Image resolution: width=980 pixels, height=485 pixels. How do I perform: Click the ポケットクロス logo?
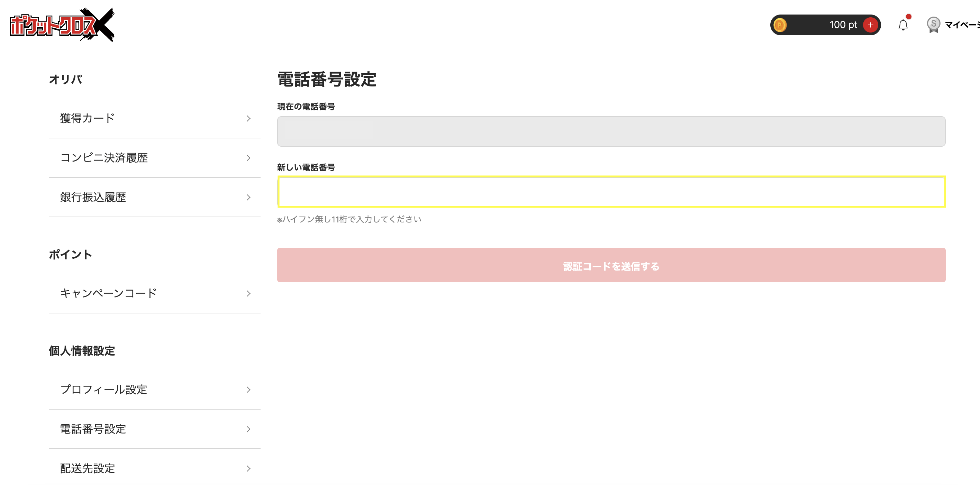[62, 25]
